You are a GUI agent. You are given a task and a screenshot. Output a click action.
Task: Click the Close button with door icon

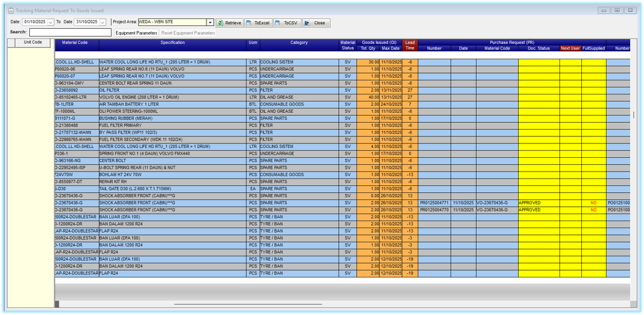pos(316,23)
